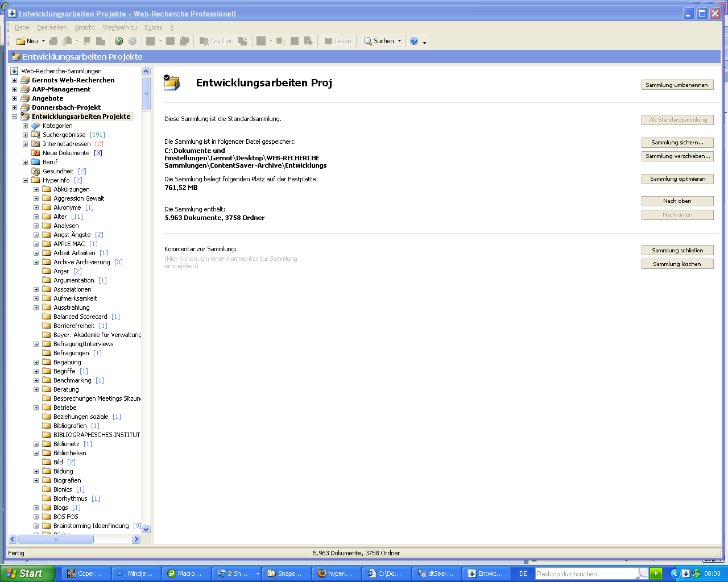
Task: Collapse the Hyperinfo folder
Action: pos(25,180)
